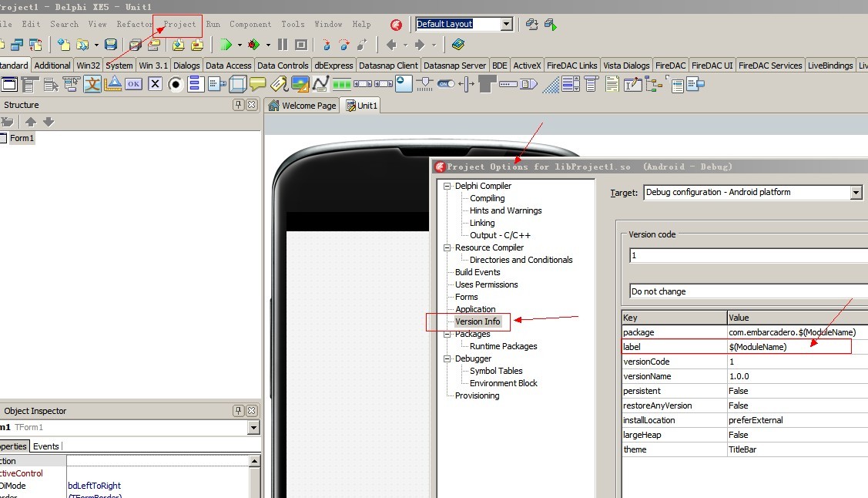The height and width of the screenshot is (498, 868).
Task: Click the green Run button icon
Action: pyautogui.click(x=226, y=44)
